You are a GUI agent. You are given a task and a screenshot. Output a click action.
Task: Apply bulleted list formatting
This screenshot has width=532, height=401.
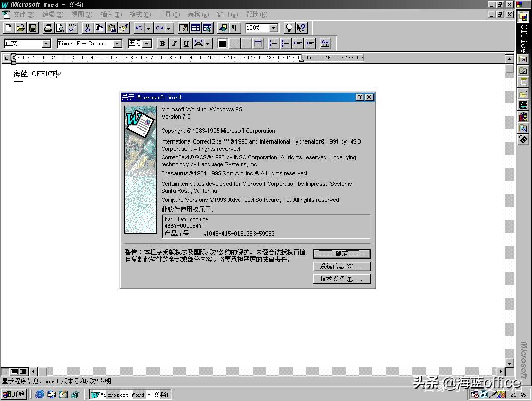pyautogui.click(x=285, y=44)
